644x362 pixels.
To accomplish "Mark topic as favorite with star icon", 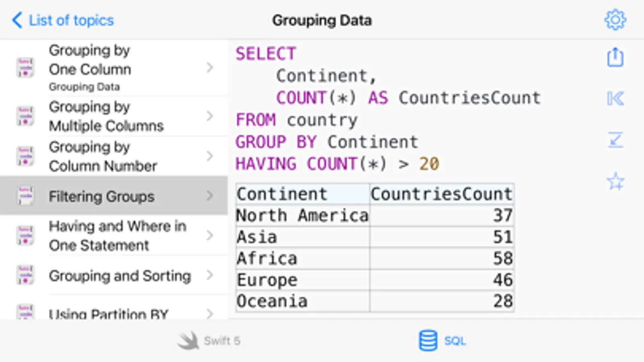I will tap(615, 181).
